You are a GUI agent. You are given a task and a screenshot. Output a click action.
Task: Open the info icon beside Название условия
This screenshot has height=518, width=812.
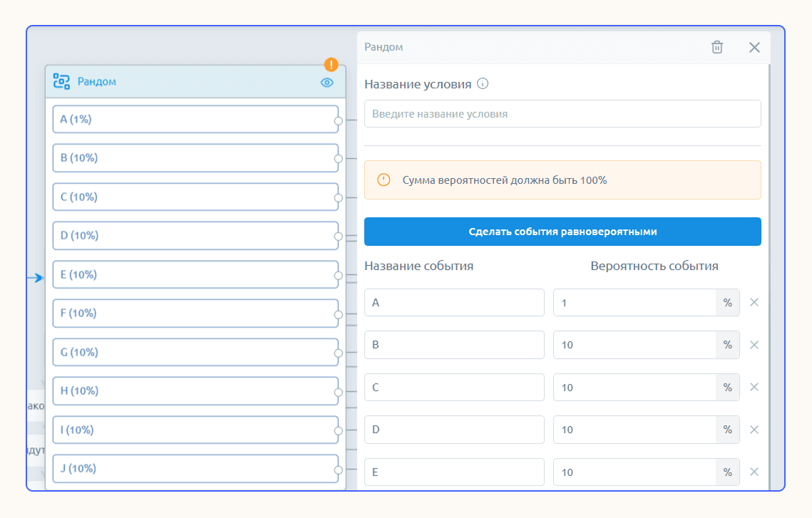pyautogui.click(x=483, y=83)
